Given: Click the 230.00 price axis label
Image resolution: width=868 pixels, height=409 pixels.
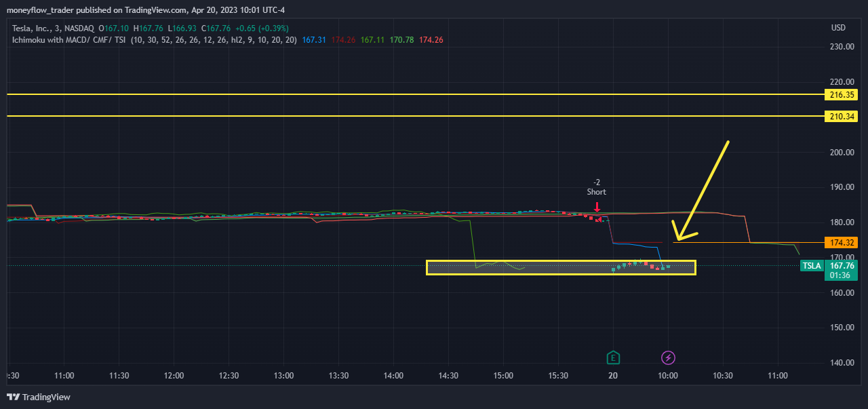Looking at the screenshot, I should tap(841, 47).
